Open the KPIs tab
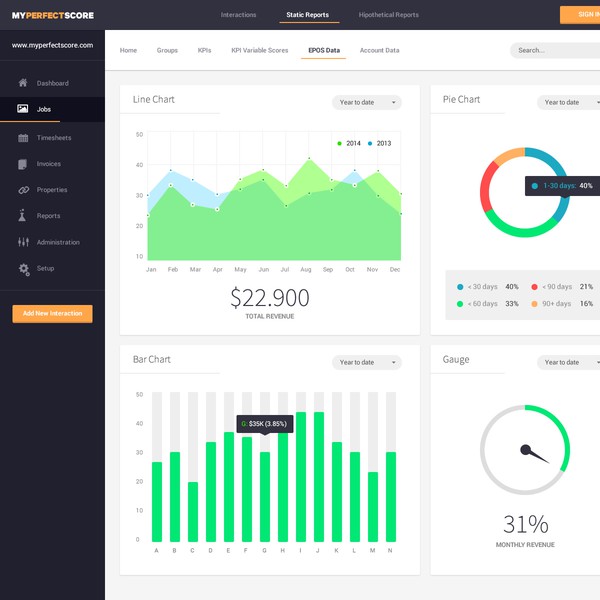 pos(204,50)
